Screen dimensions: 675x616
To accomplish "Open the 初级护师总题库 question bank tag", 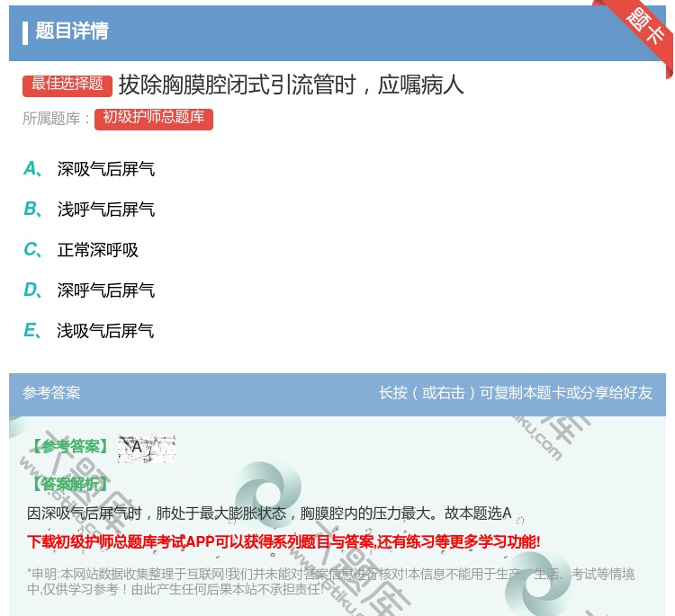I will tap(154, 119).
